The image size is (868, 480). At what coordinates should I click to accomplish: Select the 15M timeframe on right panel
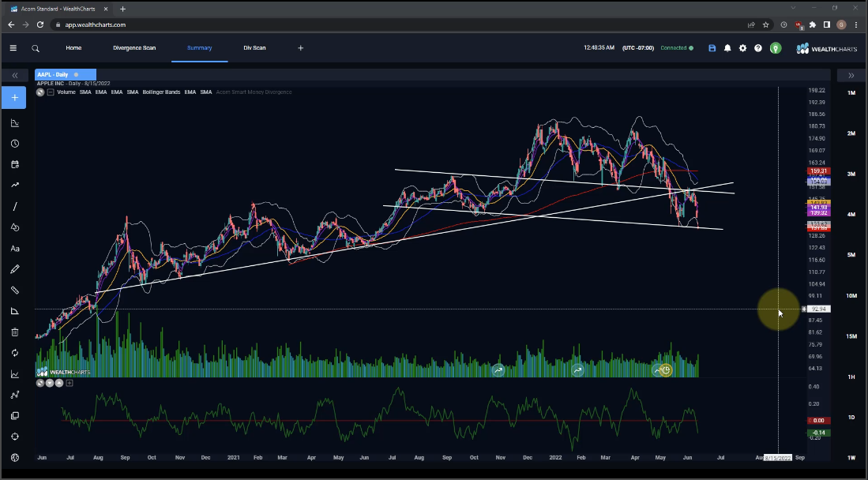[851, 336]
